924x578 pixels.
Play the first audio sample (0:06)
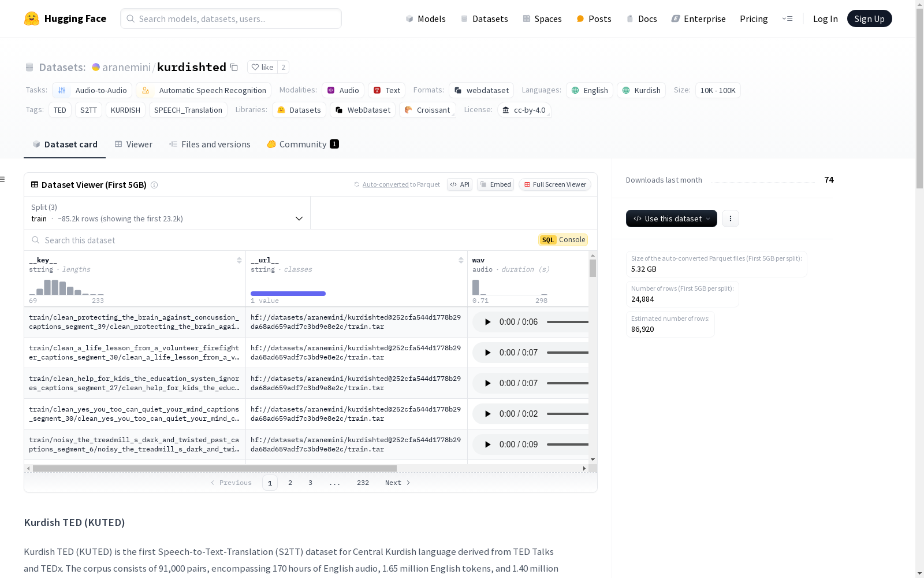pos(487,322)
